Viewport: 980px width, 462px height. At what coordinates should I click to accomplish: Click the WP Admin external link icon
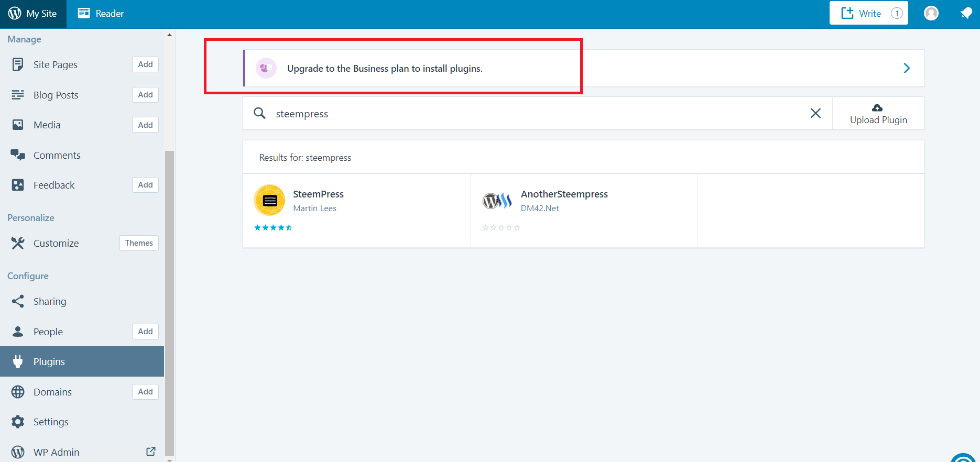pos(151,451)
